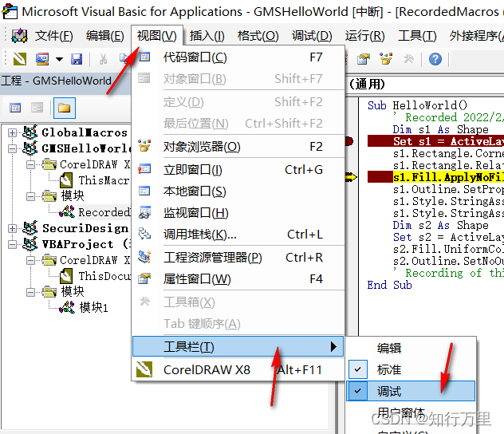Collapse 模块 folder under VBAProject
The width and height of the screenshot is (504, 434).
pos(30,292)
